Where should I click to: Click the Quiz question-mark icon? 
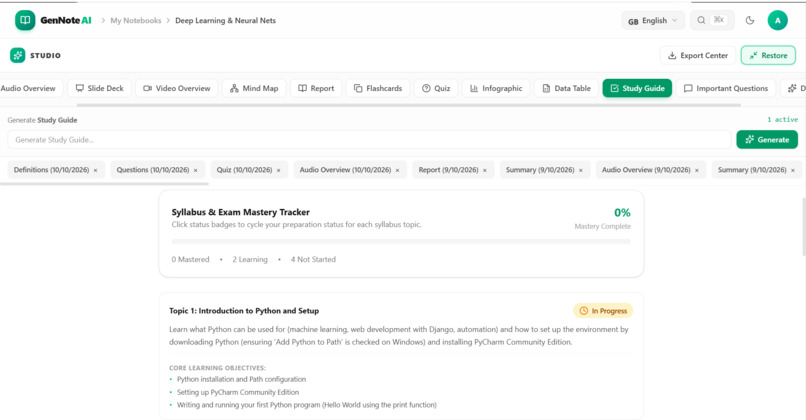(x=426, y=88)
